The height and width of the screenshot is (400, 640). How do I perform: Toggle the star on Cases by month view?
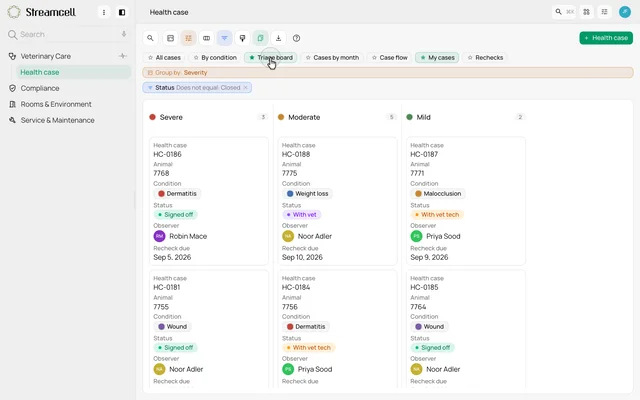[308, 58]
